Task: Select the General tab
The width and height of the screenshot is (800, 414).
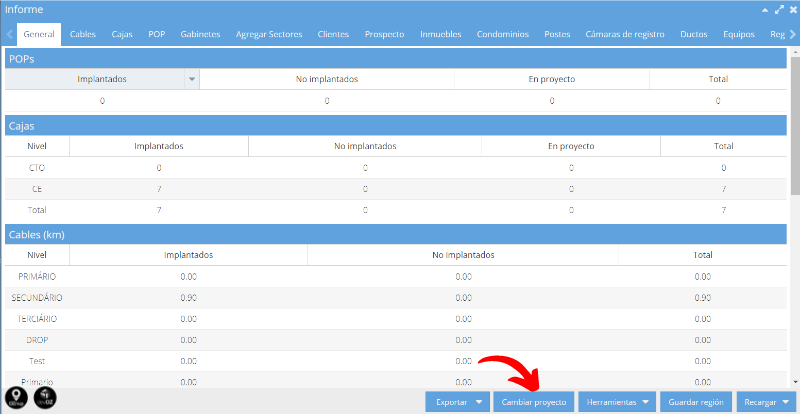Action: click(x=39, y=35)
